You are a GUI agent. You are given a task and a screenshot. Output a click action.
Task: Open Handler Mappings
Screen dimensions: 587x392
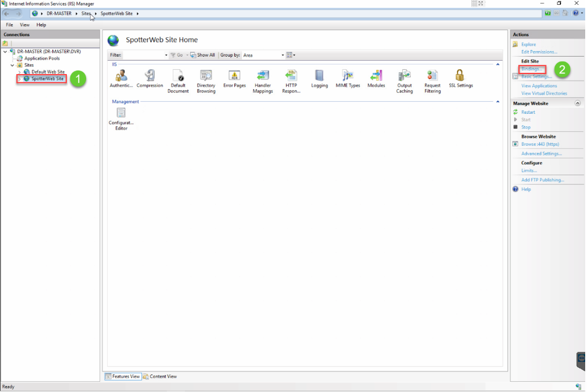[x=262, y=79]
